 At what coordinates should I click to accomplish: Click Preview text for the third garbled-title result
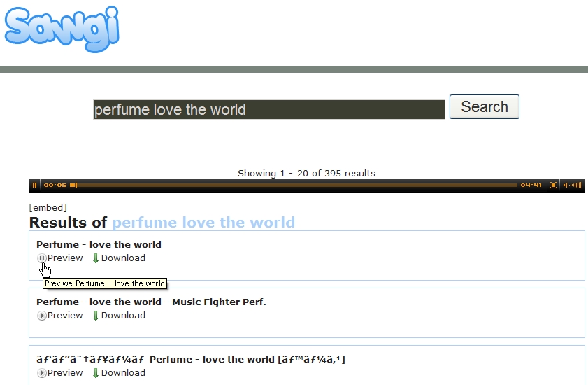65,373
